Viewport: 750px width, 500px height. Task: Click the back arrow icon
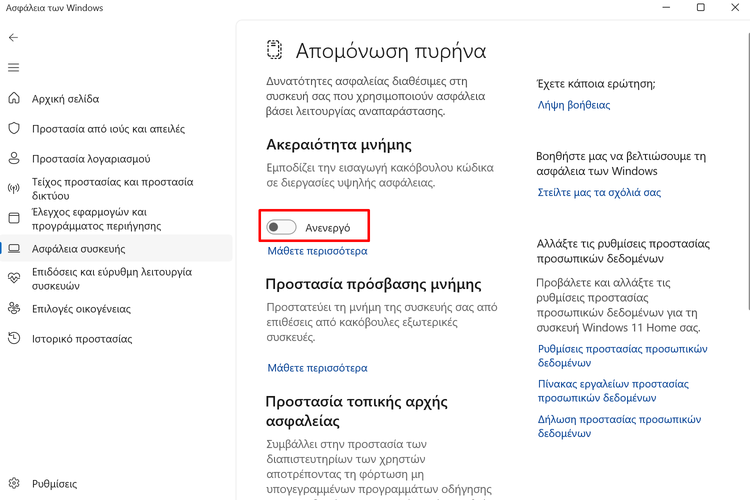13,38
